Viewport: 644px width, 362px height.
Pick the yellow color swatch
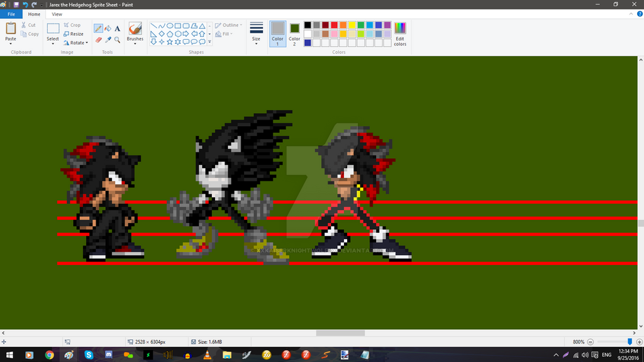point(352,25)
